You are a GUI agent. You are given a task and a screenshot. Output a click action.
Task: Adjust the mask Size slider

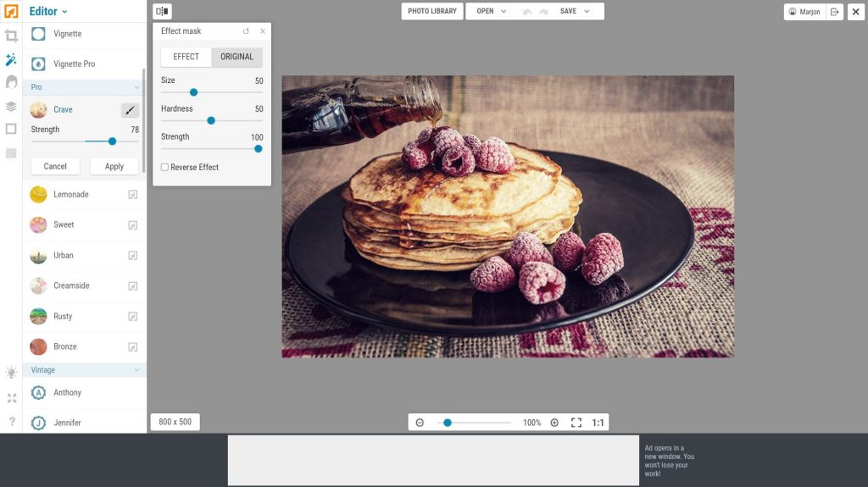[194, 92]
